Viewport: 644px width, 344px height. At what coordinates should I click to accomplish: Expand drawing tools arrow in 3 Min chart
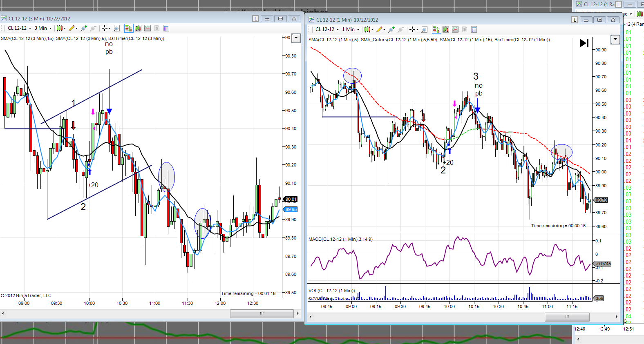click(76, 29)
